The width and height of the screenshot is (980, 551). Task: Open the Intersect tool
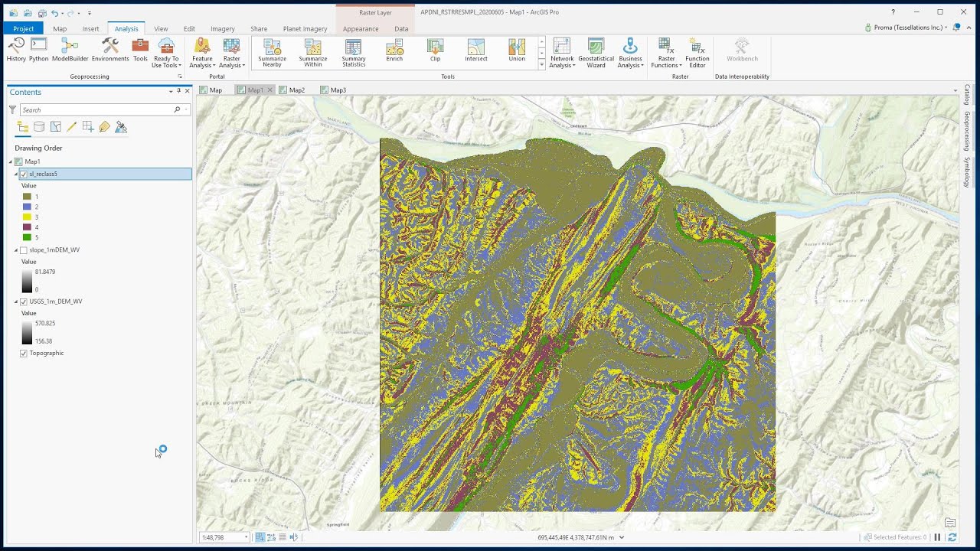(x=476, y=50)
